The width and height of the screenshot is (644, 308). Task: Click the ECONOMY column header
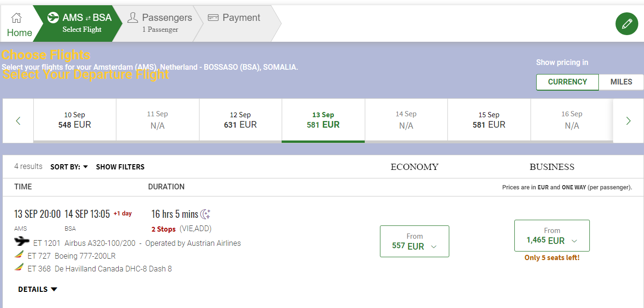coord(415,167)
